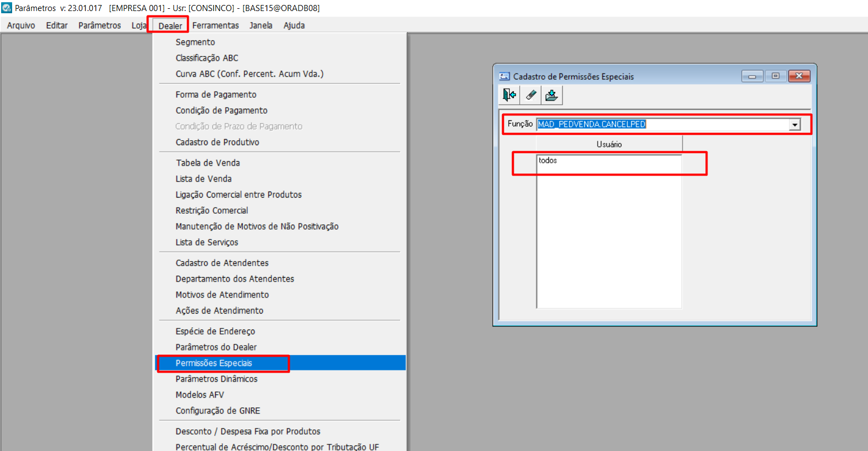Open the Editar menu

point(57,25)
